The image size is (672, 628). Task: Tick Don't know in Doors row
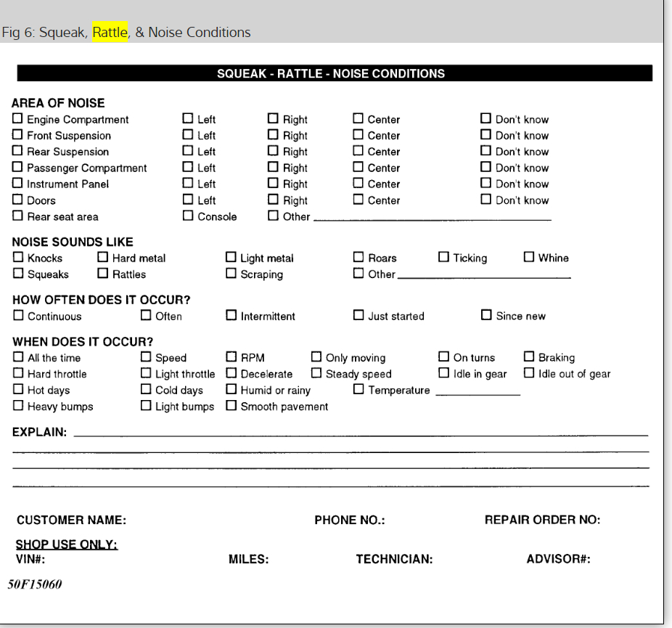485,200
